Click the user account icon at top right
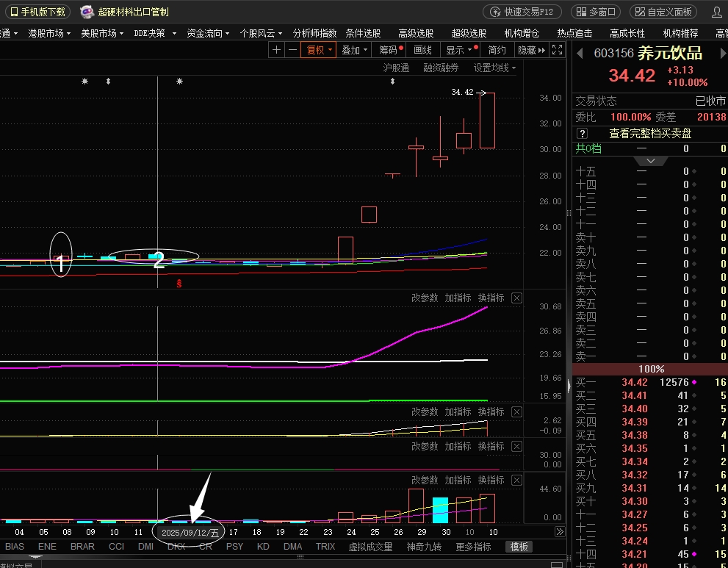The image size is (728, 568). point(717,12)
